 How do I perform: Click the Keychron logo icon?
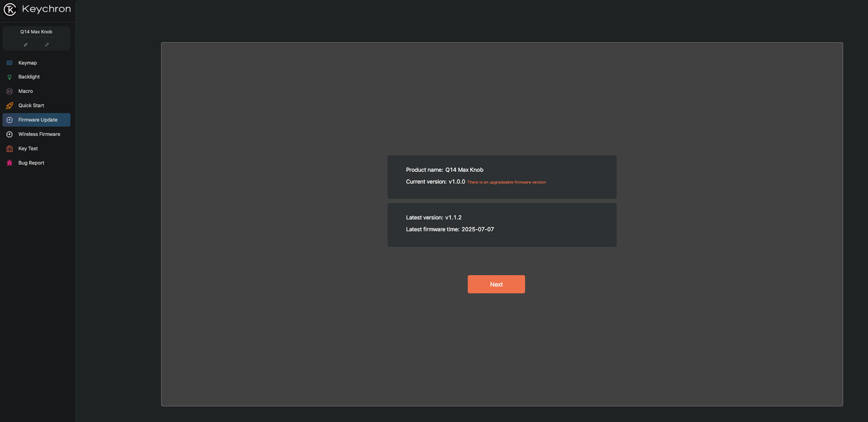click(10, 9)
